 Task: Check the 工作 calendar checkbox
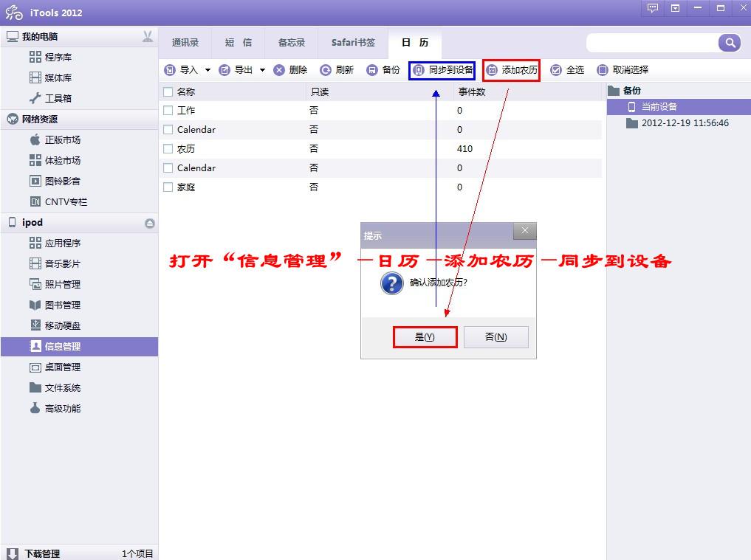[167, 110]
